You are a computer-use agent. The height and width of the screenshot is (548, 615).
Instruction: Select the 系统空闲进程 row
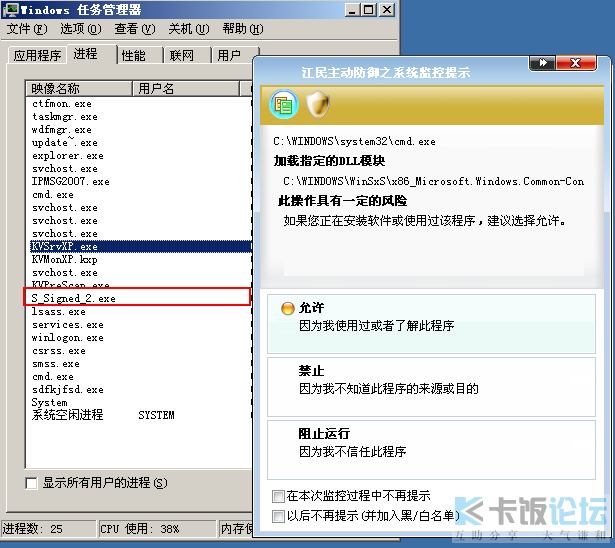(67, 415)
